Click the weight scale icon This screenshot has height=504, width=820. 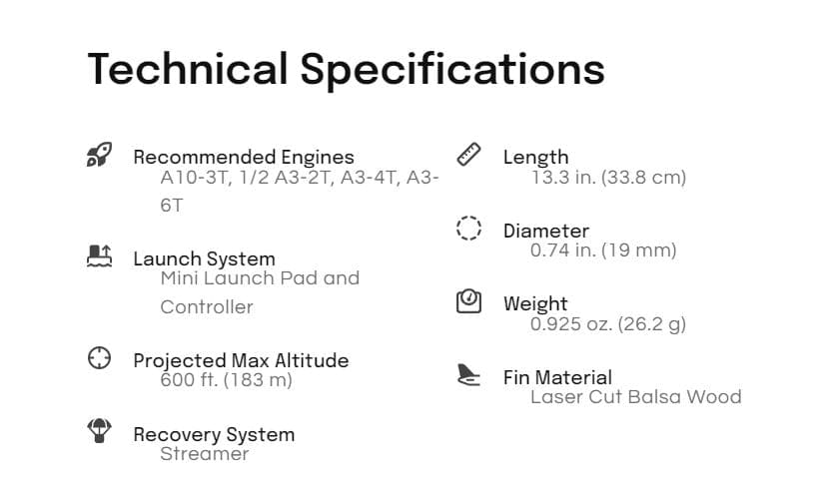click(x=468, y=300)
